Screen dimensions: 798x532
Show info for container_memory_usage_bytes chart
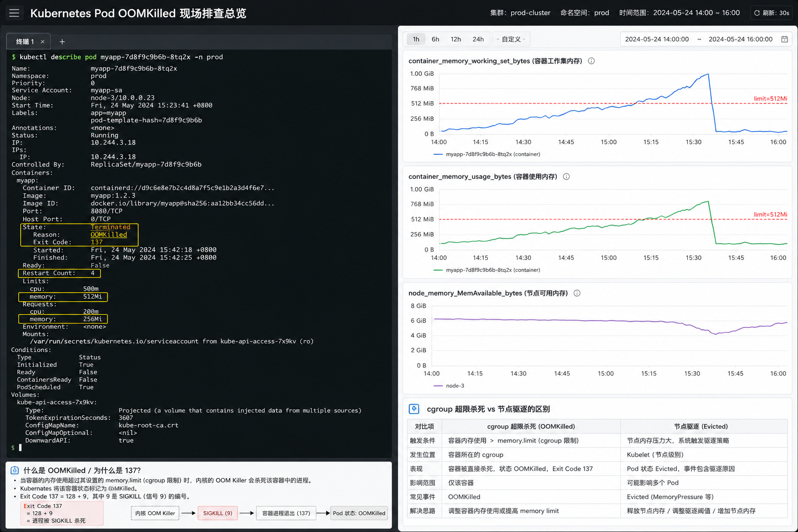pos(566,177)
